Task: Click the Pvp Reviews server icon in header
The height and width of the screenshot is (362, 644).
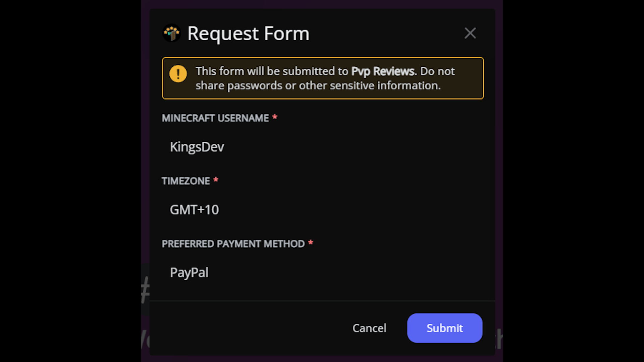Action: click(172, 33)
